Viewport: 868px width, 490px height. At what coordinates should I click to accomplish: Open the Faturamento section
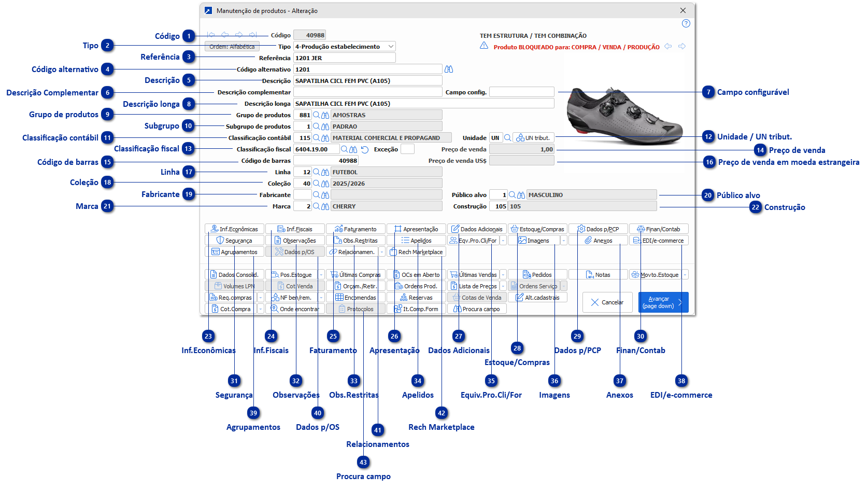pyautogui.click(x=355, y=229)
